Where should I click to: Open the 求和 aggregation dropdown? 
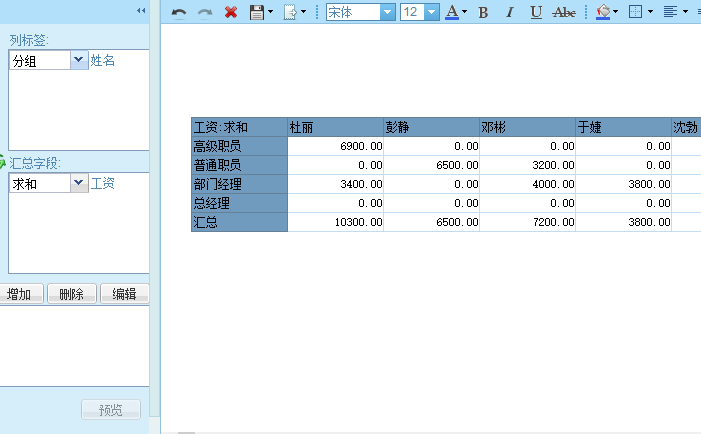(79, 183)
